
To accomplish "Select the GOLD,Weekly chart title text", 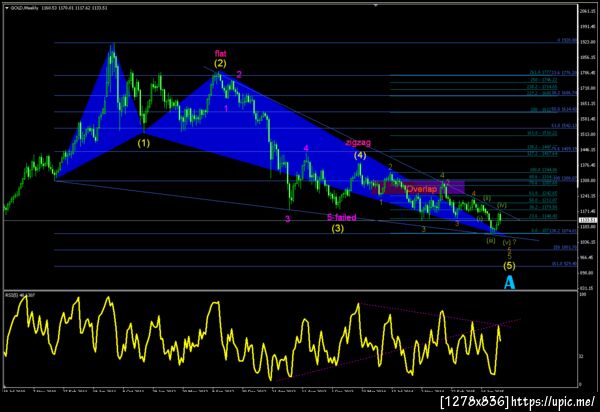I will click(x=24, y=7).
